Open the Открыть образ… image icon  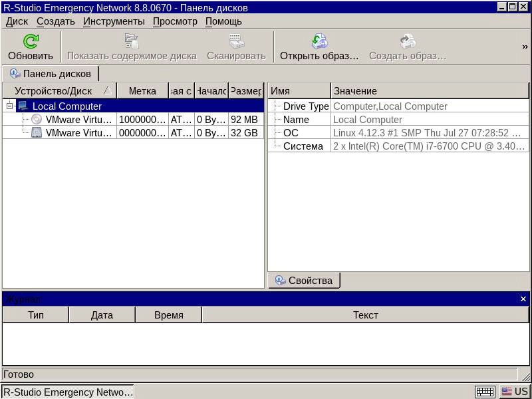319,41
